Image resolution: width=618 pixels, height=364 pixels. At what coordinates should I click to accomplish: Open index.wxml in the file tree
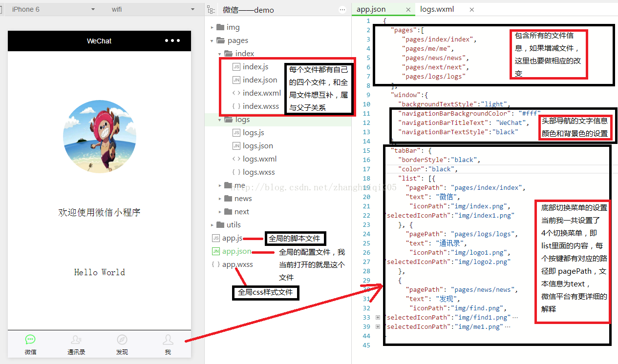point(262,93)
